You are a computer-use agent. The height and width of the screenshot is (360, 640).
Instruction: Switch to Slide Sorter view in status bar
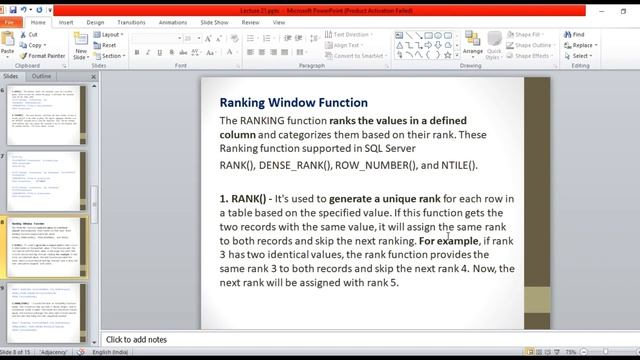pos(539,352)
